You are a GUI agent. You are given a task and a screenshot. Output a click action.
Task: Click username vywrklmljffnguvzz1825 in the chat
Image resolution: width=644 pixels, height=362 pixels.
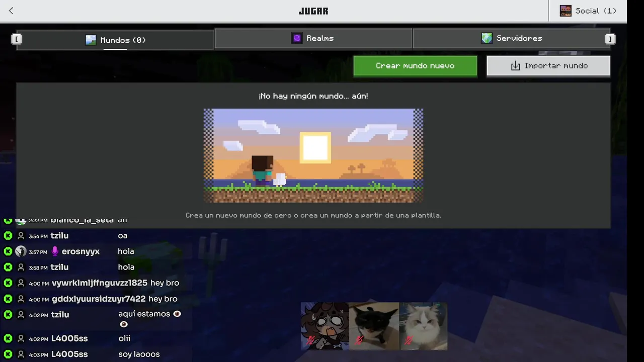tap(100, 283)
